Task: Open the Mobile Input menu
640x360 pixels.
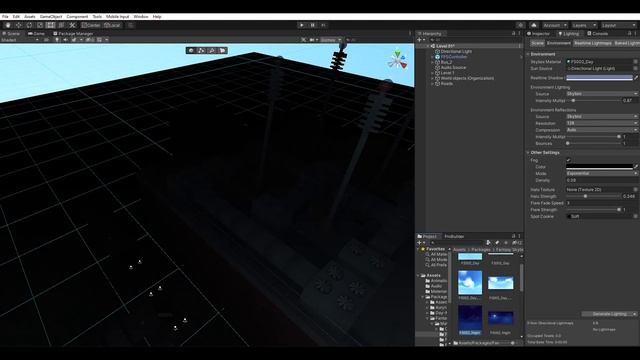Action: [118, 17]
